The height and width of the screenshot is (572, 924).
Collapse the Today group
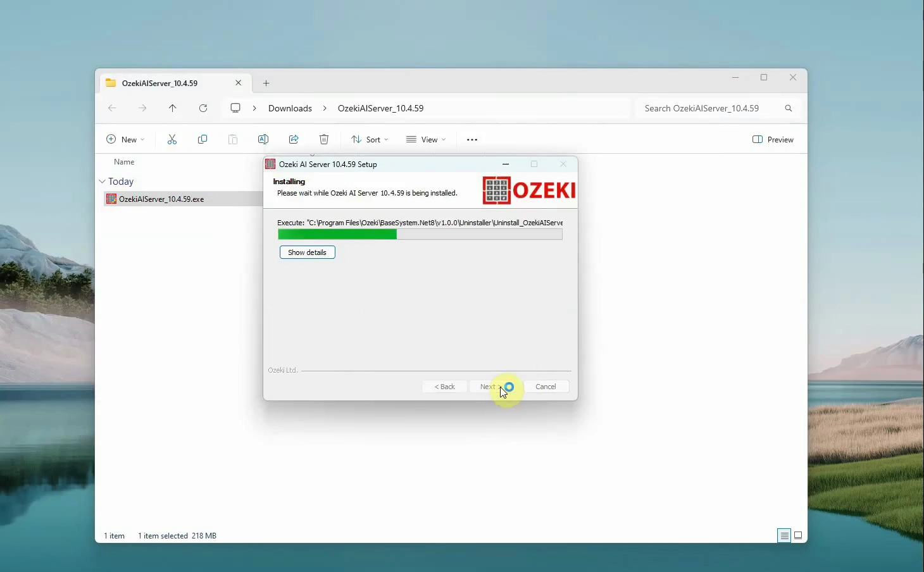103,181
